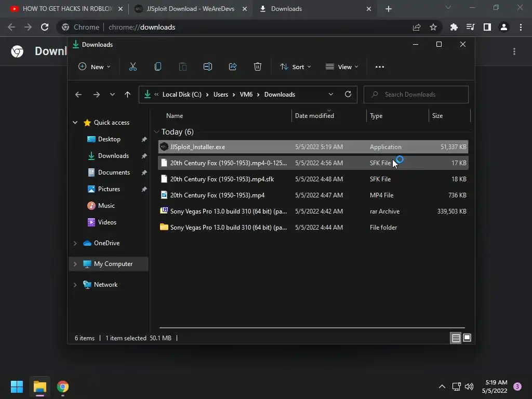Open Chrome tab search chevron
This screenshot has height=399, width=532.
pyautogui.click(x=448, y=7)
